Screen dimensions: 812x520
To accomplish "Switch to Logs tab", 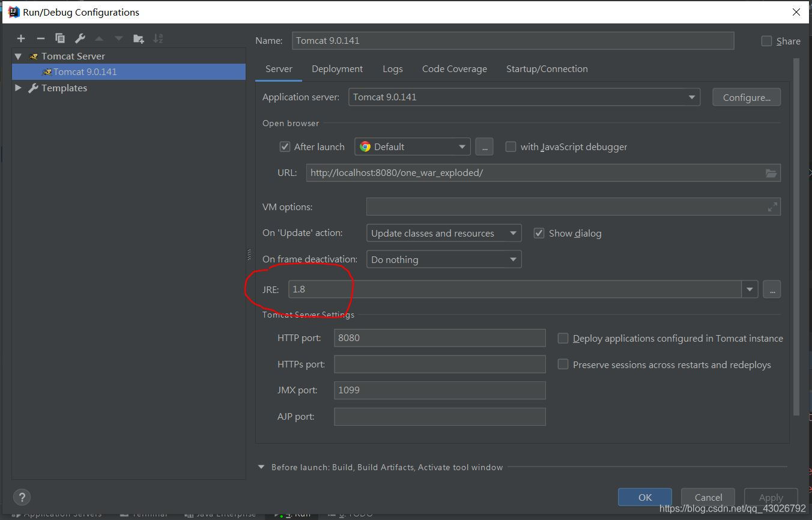I will click(393, 69).
